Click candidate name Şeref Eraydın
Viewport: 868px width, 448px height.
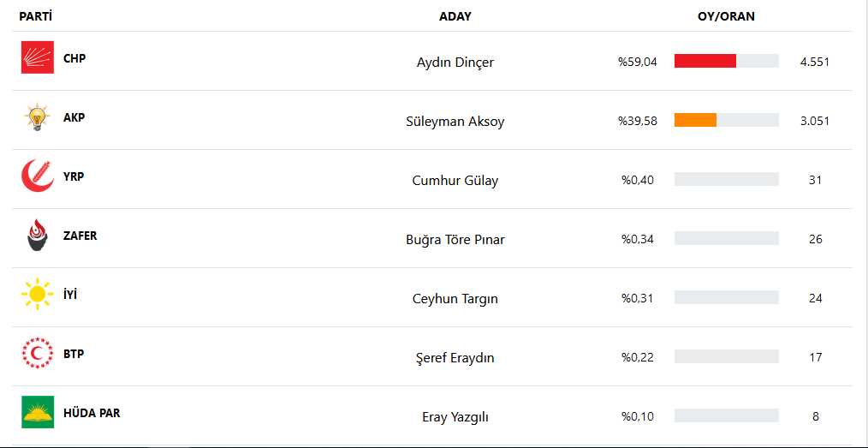pos(455,358)
